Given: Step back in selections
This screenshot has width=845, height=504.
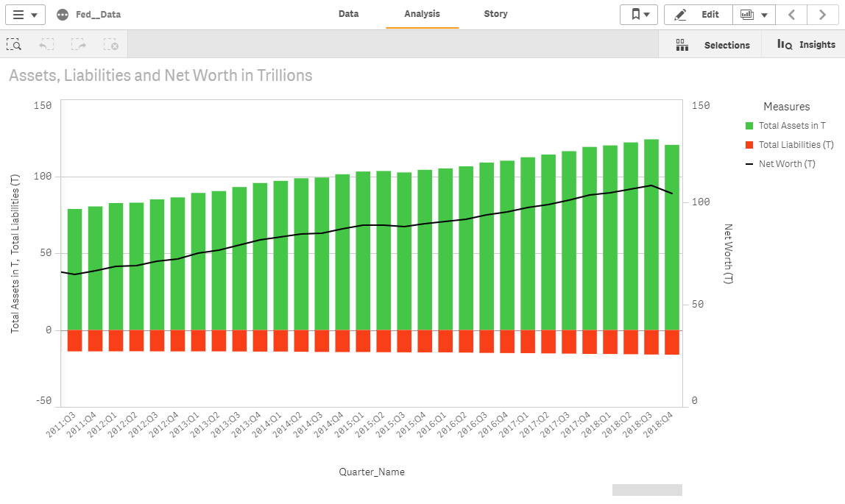Looking at the screenshot, I should click(x=46, y=45).
